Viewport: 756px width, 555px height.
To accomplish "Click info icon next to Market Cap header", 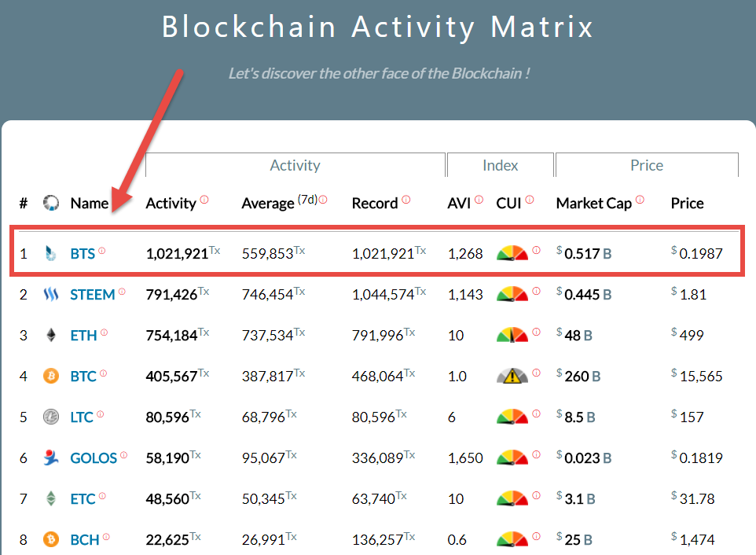I will pyautogui.click(x=640, y=199).
